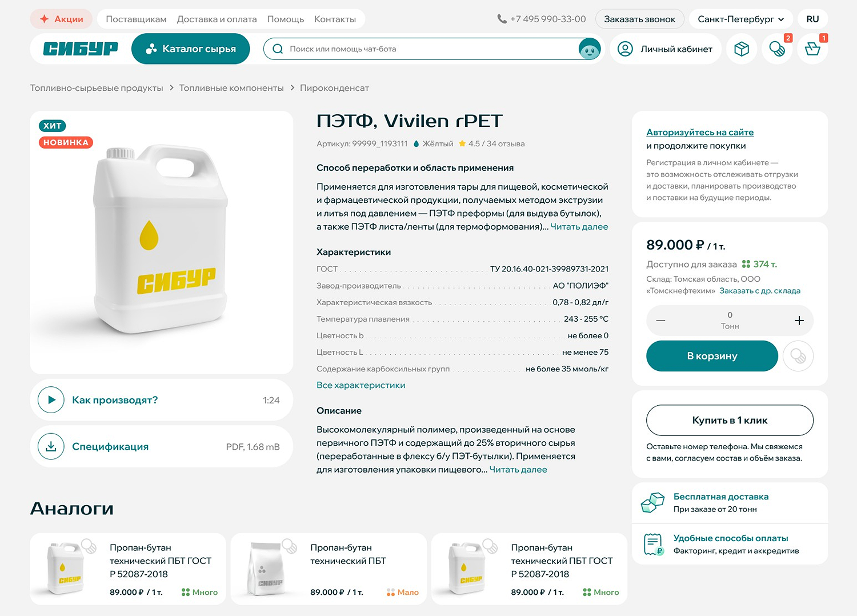The width and height of the screenshot is (857, 616).
Task: Go to Топливные компоненты breadcrumb
Action: [231, 88]
